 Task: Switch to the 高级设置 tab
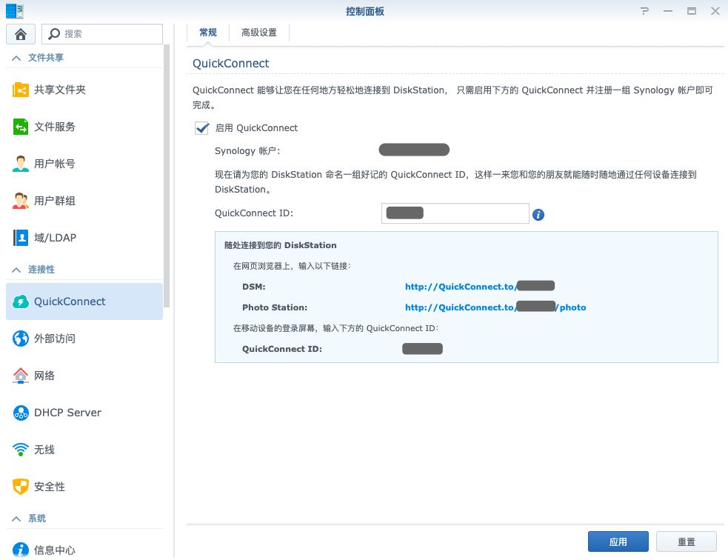[259, 33]
